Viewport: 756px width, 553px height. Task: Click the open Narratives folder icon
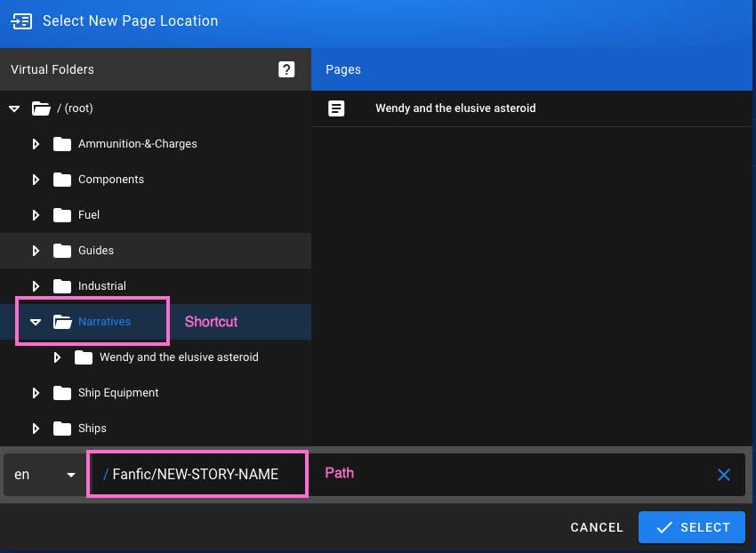62,322
